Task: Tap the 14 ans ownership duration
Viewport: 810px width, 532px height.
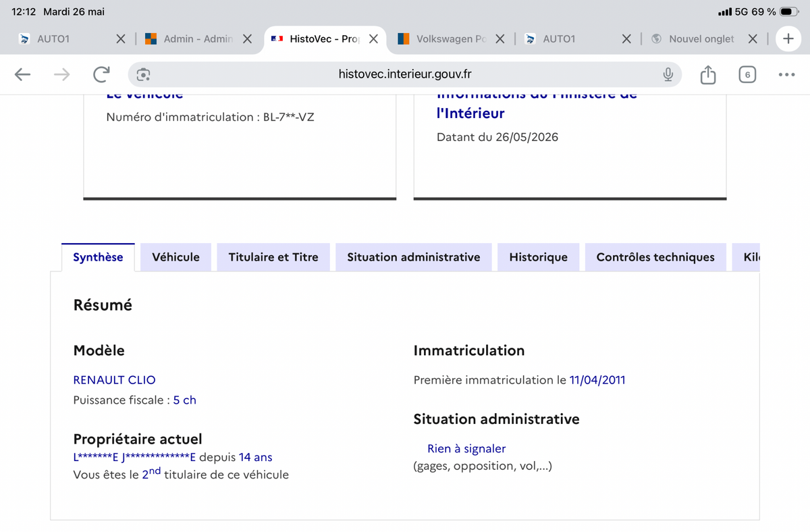Action: click(x=255, y=458)
